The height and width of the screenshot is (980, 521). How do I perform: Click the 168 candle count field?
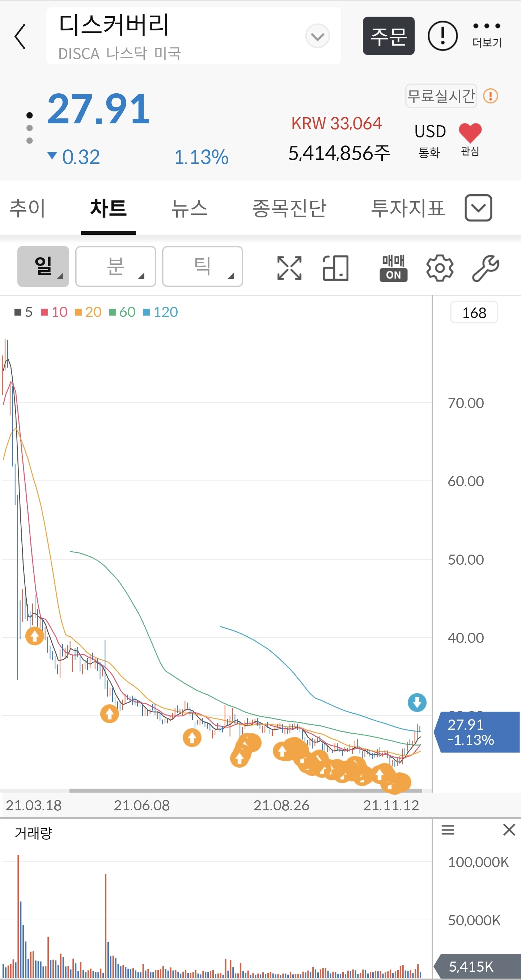(474, 312)
